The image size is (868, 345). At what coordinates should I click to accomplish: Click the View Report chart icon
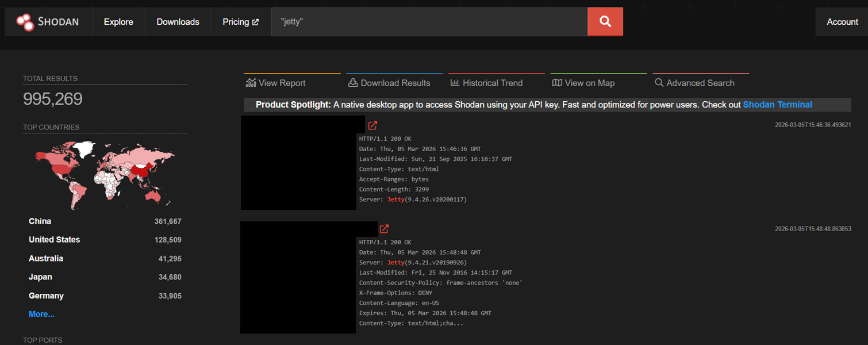pos(251,83)
